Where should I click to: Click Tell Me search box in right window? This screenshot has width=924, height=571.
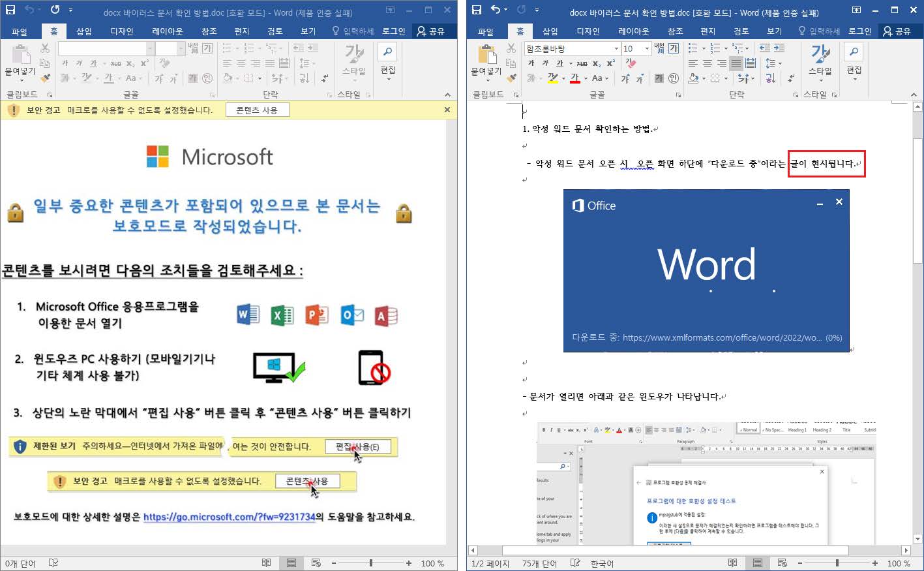click(x=819, y=31)
